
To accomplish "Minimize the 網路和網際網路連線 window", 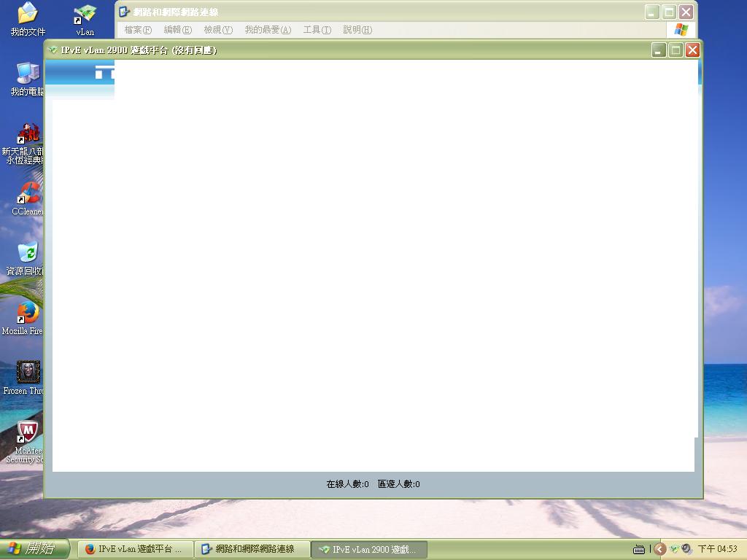I will (x=652, y=12).
